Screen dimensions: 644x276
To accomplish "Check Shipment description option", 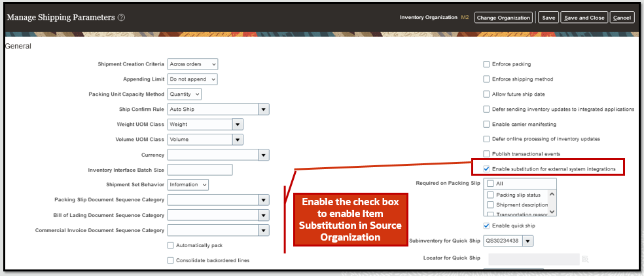I will 490,205.
